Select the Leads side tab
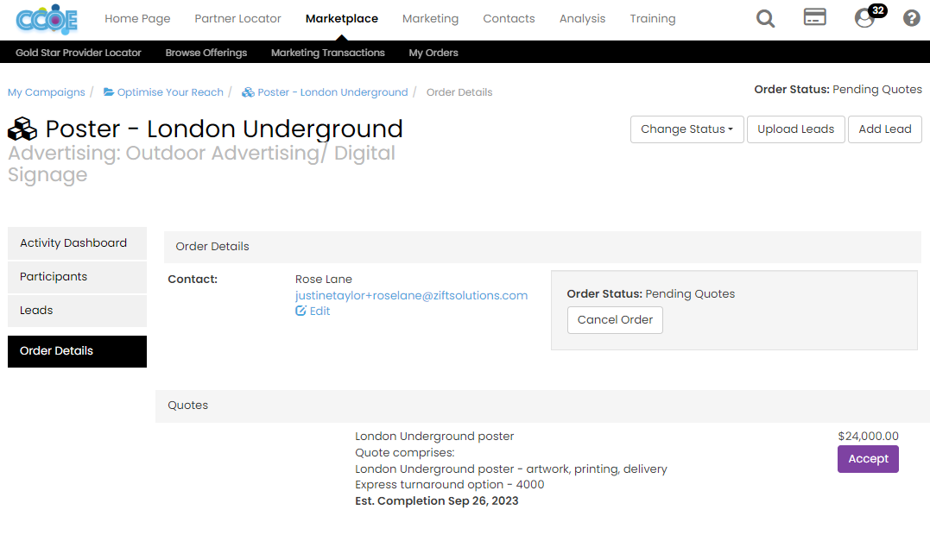Image resolution: width=930 pixels, height=560 pixels. [36, 311]
